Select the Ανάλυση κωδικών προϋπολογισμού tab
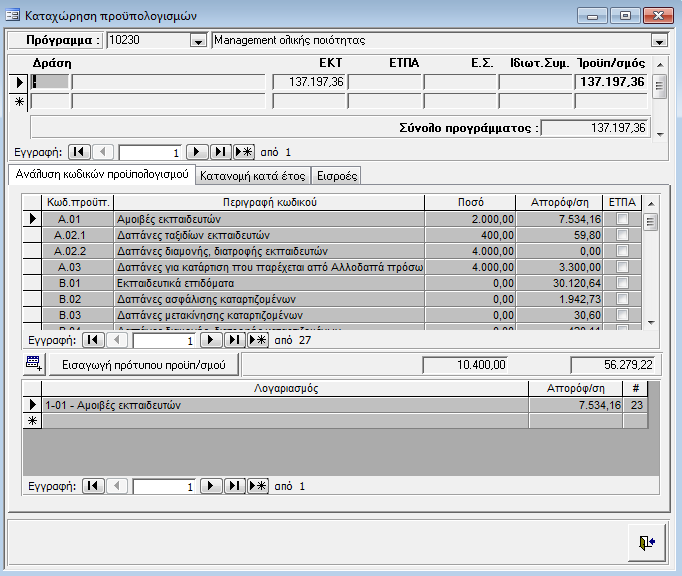Image resolution: width=682 pixels, height=576 pixels. tap(100, 175)
